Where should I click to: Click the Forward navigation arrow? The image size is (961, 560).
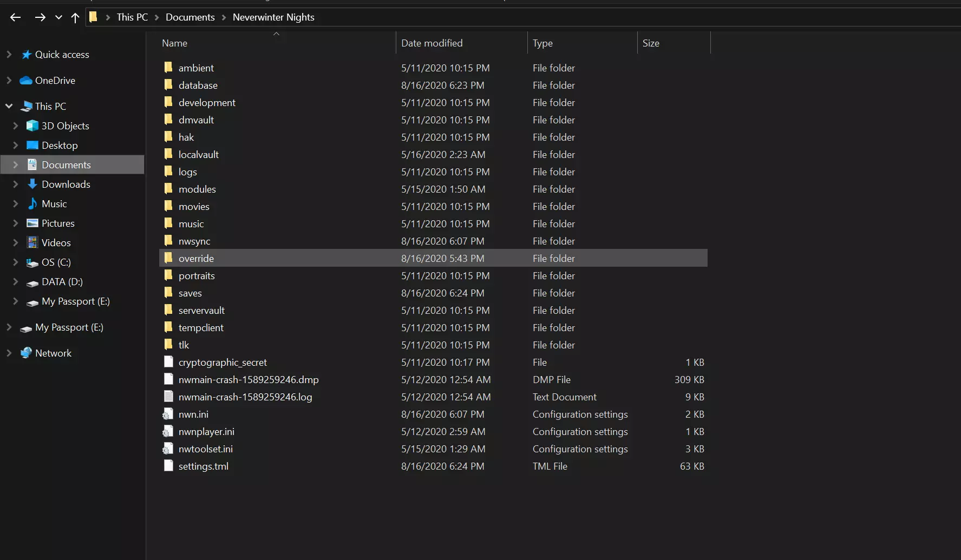pos(40,17)
